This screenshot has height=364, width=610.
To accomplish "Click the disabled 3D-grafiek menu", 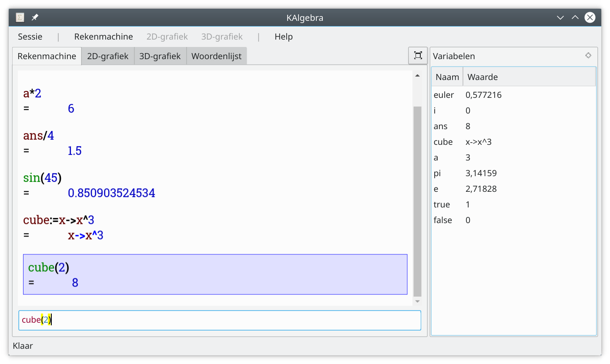I will click(222, 37).
